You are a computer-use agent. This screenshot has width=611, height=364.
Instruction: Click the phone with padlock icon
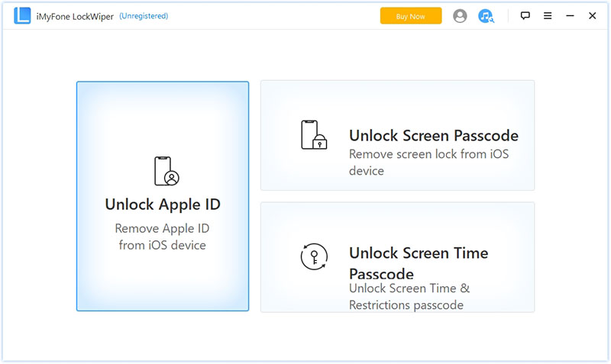pos(314,135)
